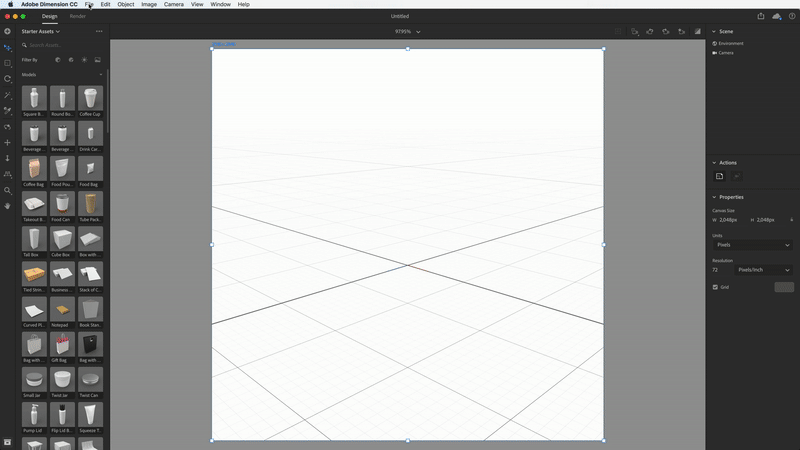Expand the Starter Assets dropdown
This screenshot has height=450, width=800.
click(x=41, y=32)
